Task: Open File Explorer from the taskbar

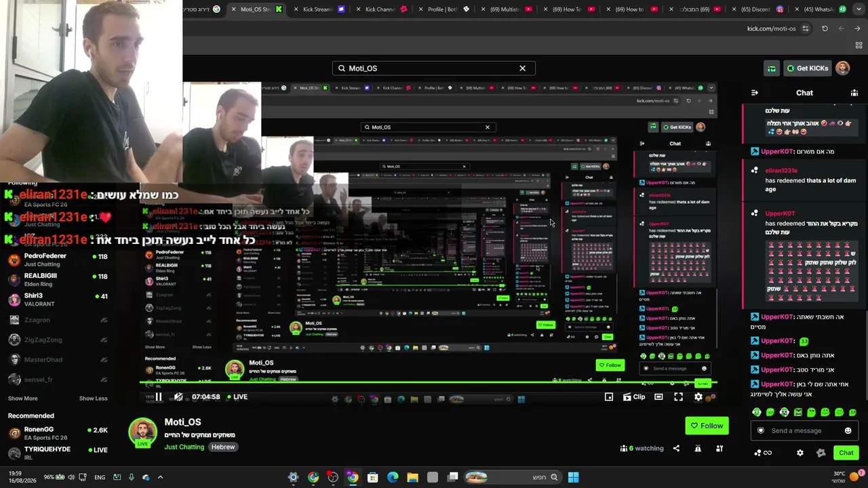Action: pyautogui.click(x=412, y=477)
